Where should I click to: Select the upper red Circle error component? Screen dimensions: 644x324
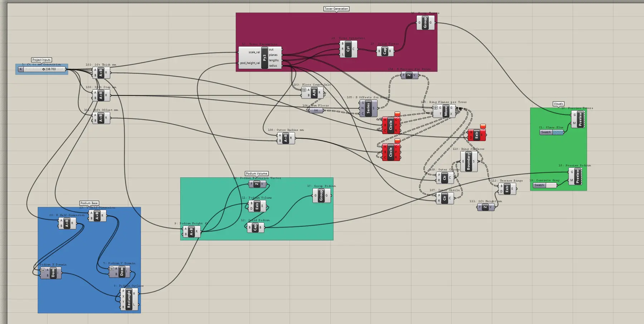click(x=391, y=125)
